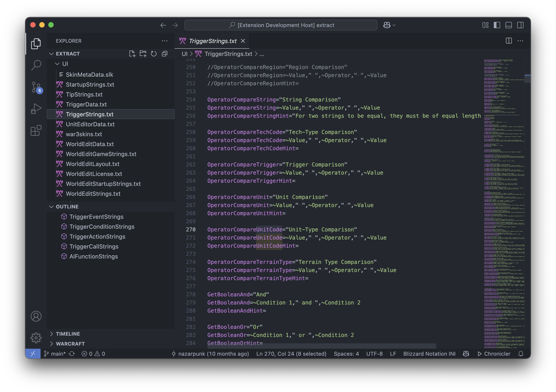The image size is (556, 392).
Task: Expand the TIMELINE section
Action: (68, 334)
